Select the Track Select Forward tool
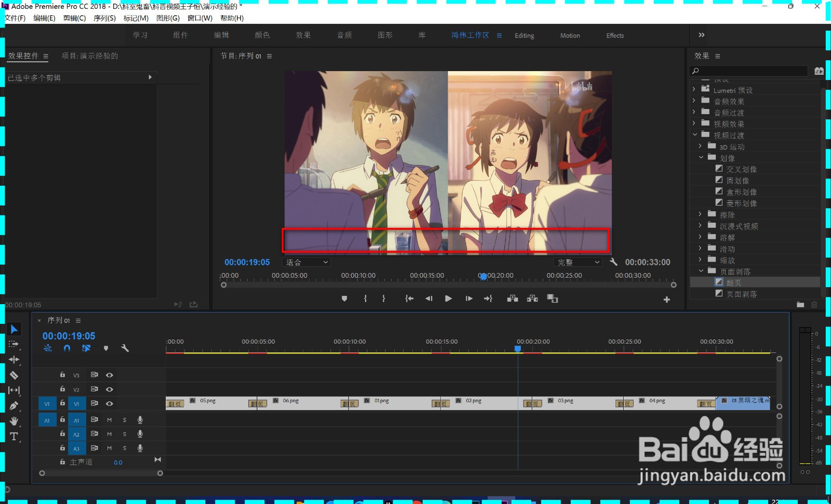This screenshot has height=504, width=831. click(x=14, y=344)
